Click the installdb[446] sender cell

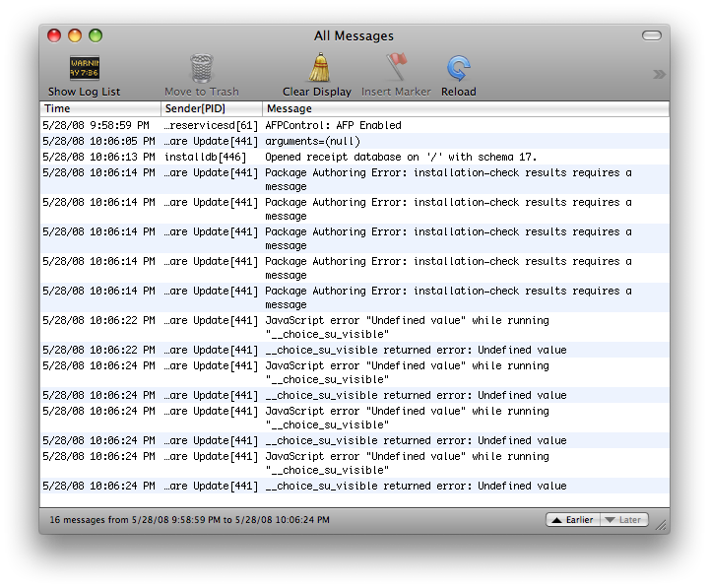pos(205,157)
